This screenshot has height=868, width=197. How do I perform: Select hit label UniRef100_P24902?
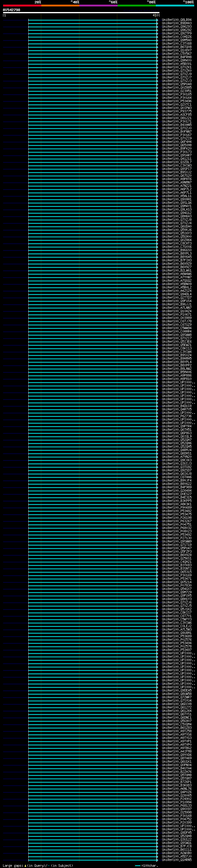point(176,799)
